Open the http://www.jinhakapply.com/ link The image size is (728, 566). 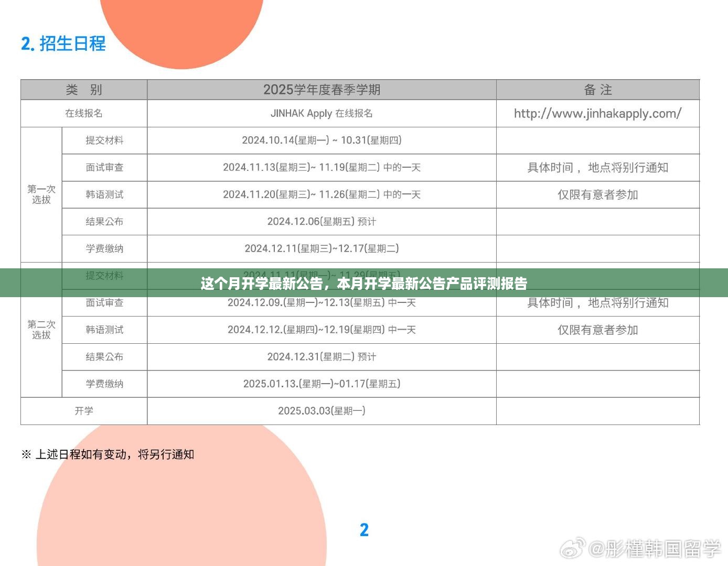click(598, 113)
